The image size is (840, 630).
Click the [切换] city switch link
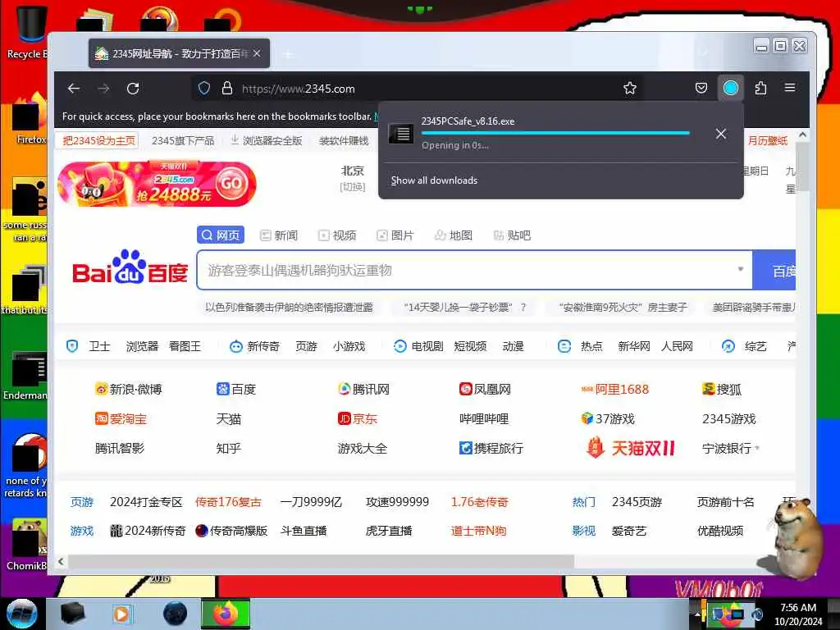point(353,187)
